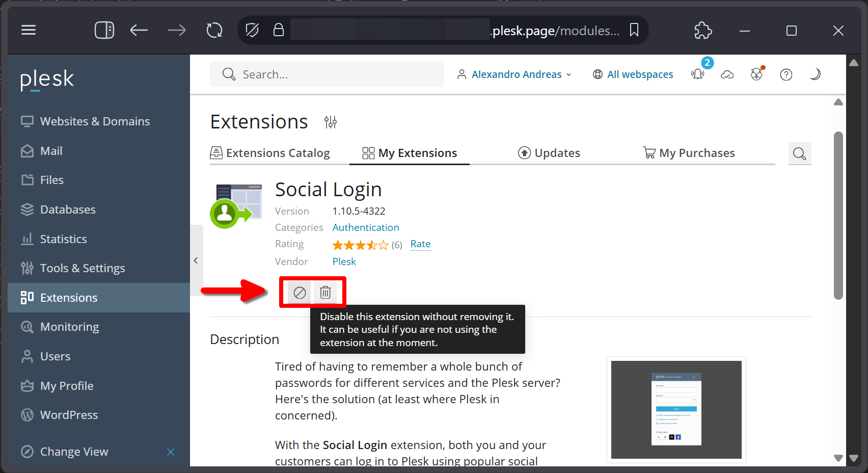Switch to My Purchases tab
The height and width of the screenshot is (473, 868).
click(689, 153)
